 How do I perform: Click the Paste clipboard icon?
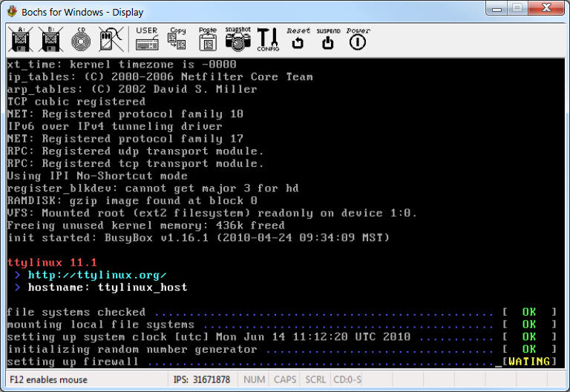pos(208,39)
